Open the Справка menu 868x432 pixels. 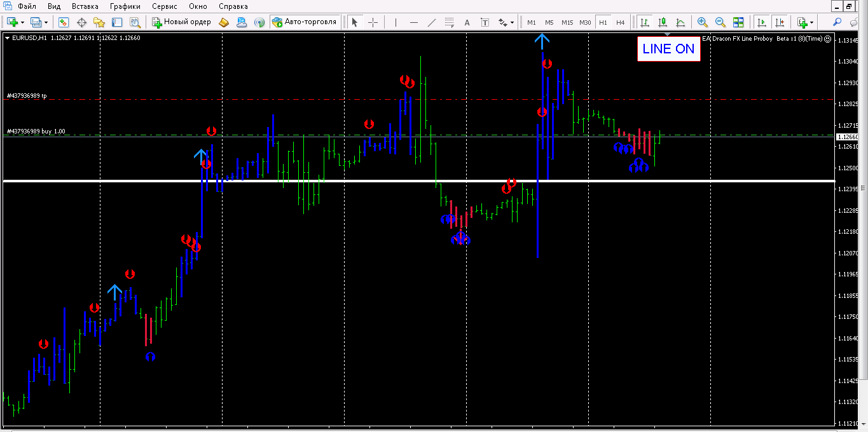(233, 6)
